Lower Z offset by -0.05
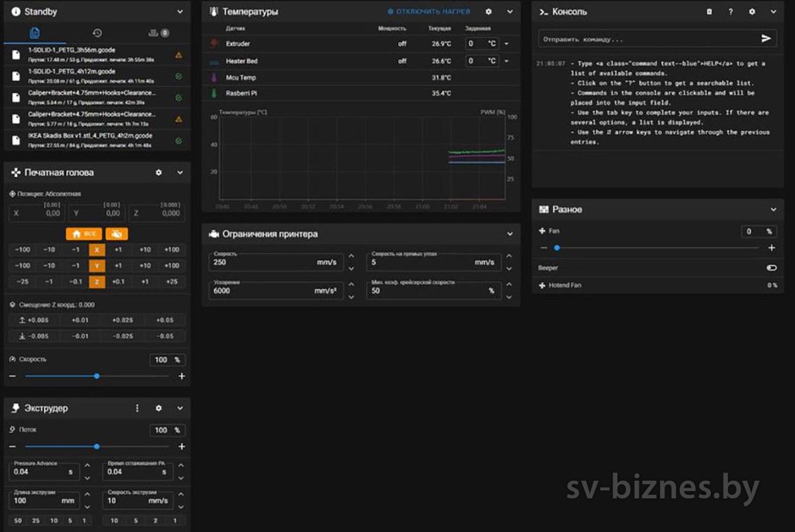 [x=164, y=336]
